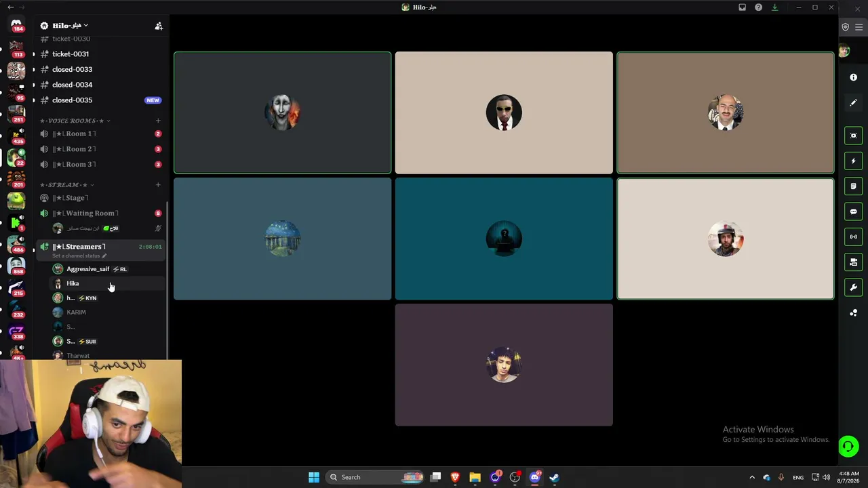This screenshot has width=868, height=488.
Task: Click broadcast signal icon in right sidebar
Action: click(854, 237)
